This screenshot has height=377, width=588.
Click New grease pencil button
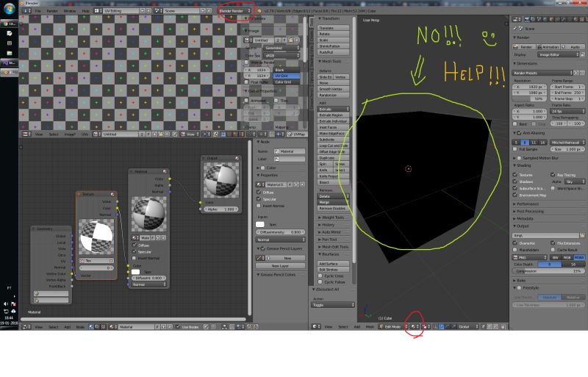coord(287,258)
